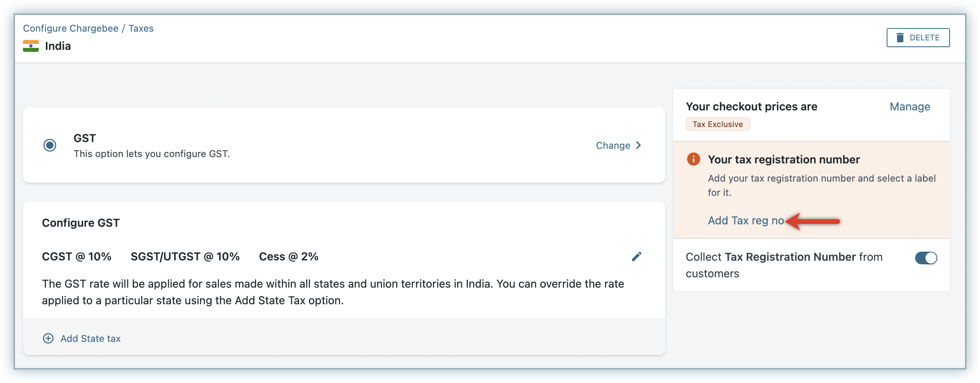
Task: Click Manage for checkout prices
Action: click(910, 106)
